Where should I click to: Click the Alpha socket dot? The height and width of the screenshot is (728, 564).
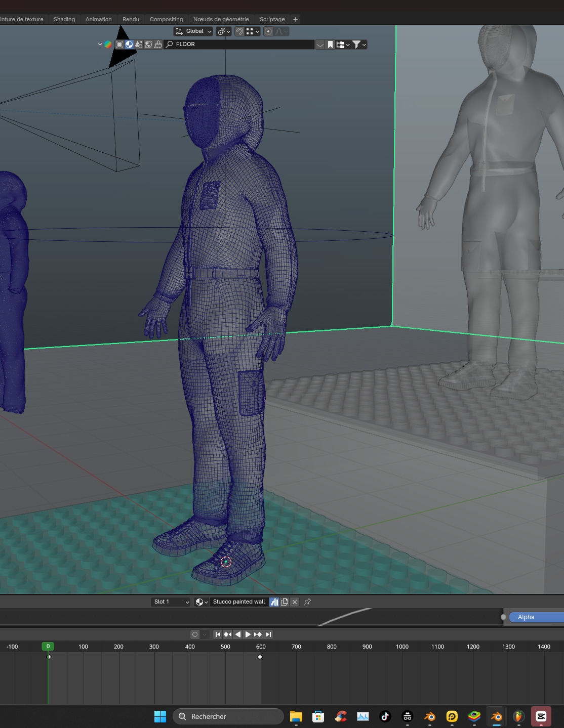(503, 617)
